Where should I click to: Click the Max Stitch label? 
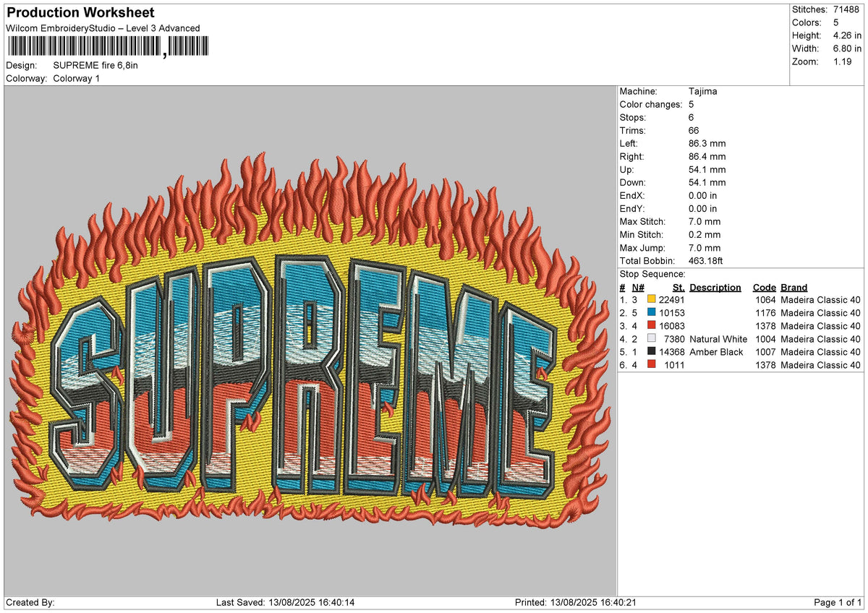coord(643,222)
